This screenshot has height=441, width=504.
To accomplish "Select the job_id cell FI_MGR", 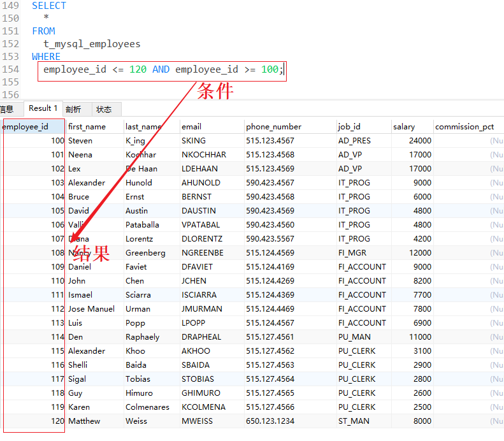I will (364, 253).
